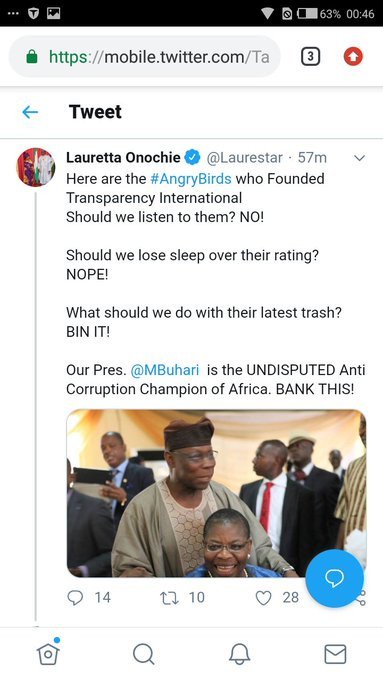Open the Search magnifier in bottom bar

(144, 654)
